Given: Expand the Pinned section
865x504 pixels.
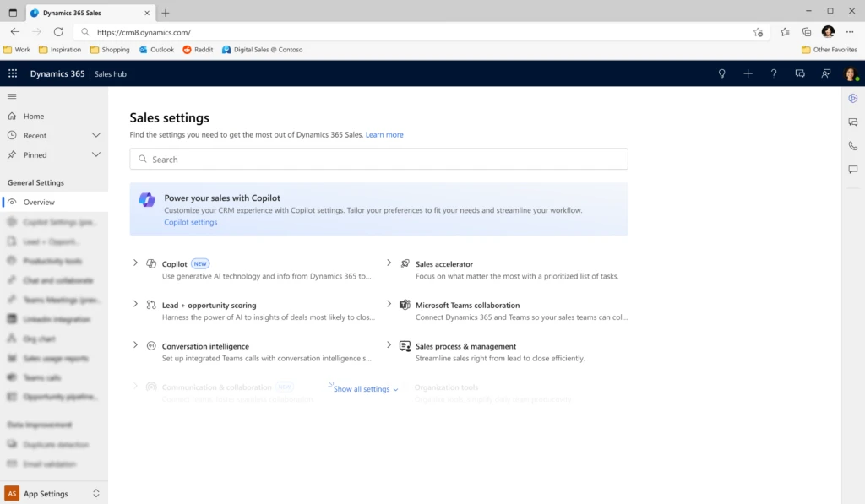Looking at the screenshot, I should tap(95, 154).
